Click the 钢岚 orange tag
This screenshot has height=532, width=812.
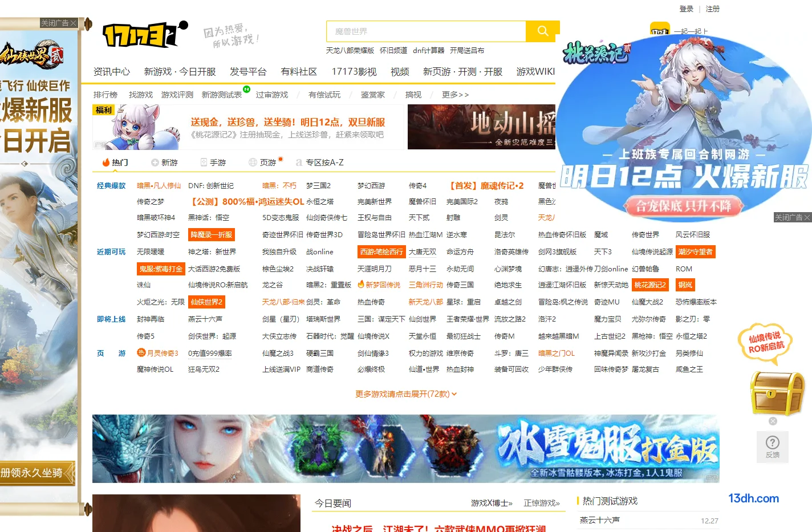[x=685, y=285]
